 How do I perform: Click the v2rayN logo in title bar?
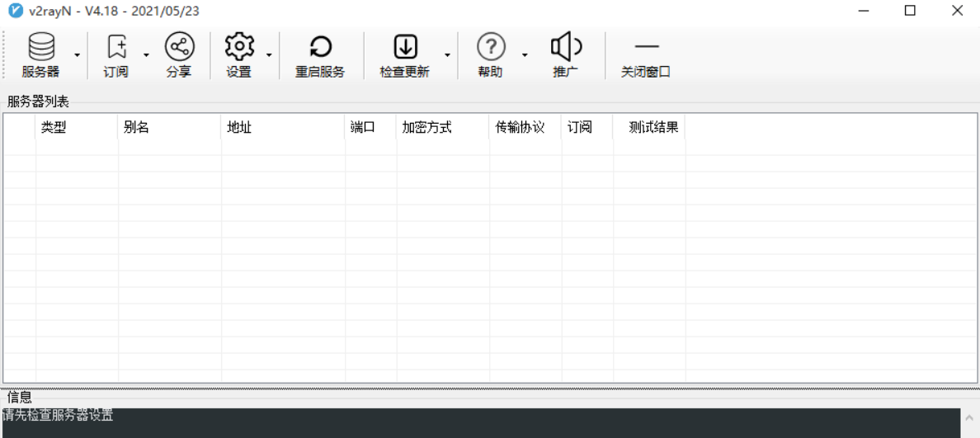16,11
